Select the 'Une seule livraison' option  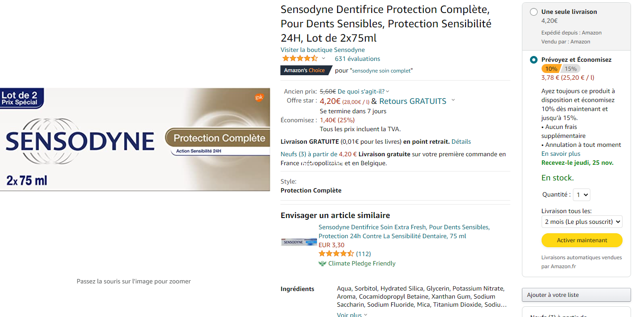(x=534, y=12)
